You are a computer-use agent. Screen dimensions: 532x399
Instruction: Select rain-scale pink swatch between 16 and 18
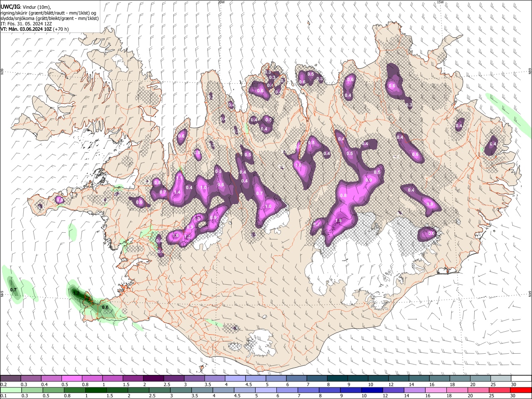pyautogui.click(x=436, y=390)
